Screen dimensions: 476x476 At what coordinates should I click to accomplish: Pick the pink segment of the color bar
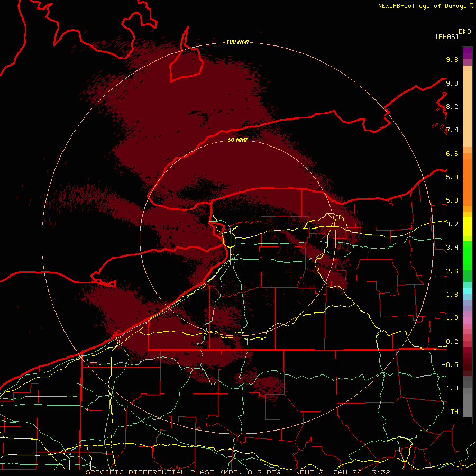coord(467,321)
